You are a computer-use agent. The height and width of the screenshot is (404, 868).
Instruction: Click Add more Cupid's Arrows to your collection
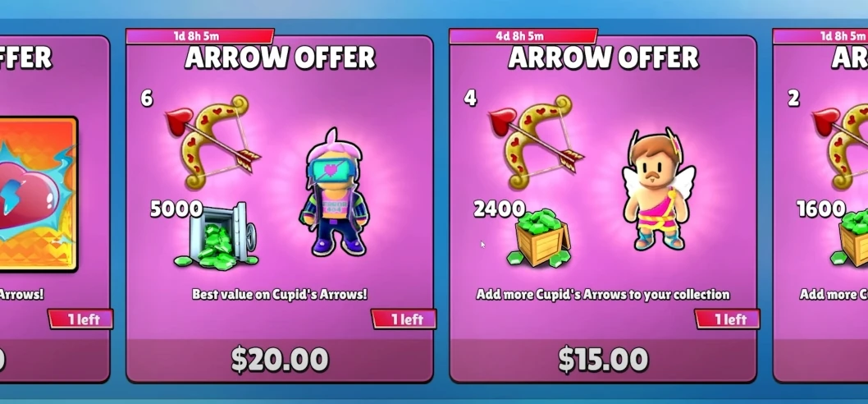pos(603,294)
